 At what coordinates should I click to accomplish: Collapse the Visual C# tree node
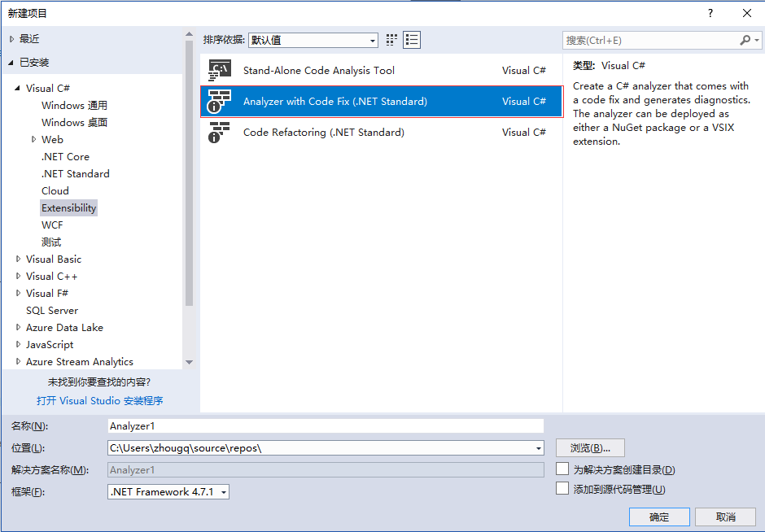pyautogui.click(x=18, y=88)
